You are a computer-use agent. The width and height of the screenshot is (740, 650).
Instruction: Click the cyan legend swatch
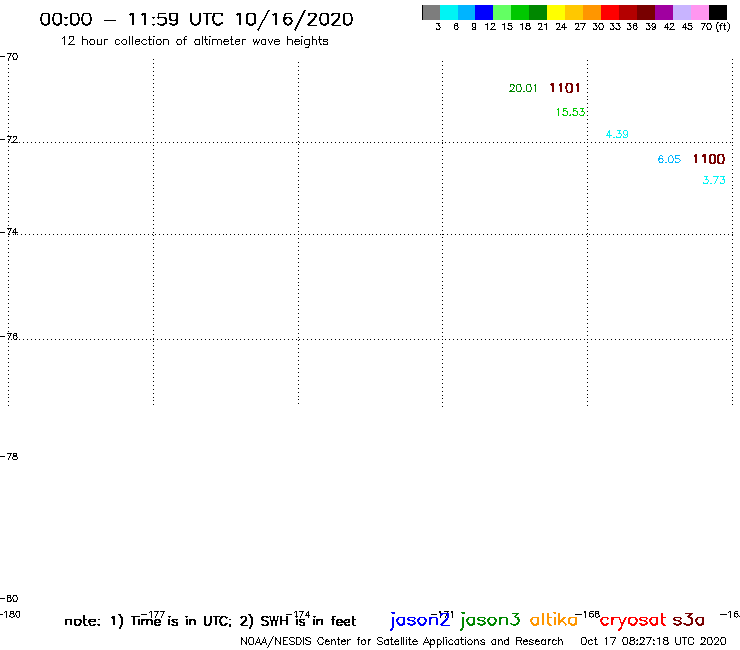(x=449, y=12)
